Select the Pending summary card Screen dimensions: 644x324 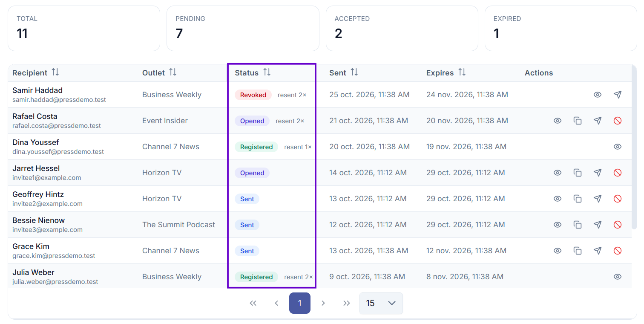(243, 28)
